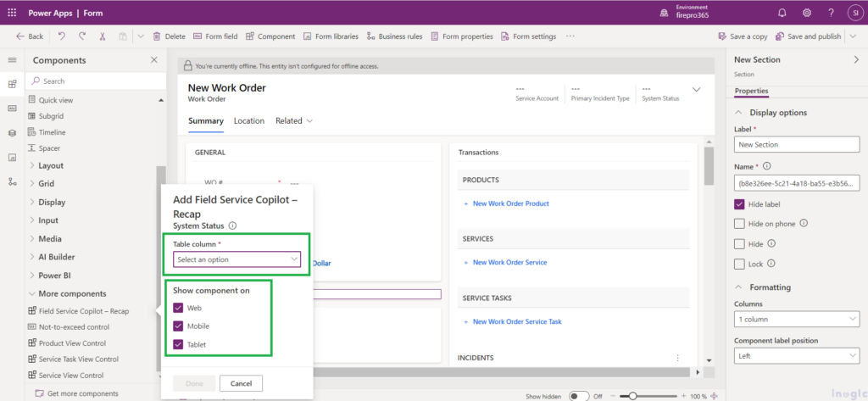Open the Component label position dropdown
Viewport: 868px width, 401px height.
[x=796, y=356]
